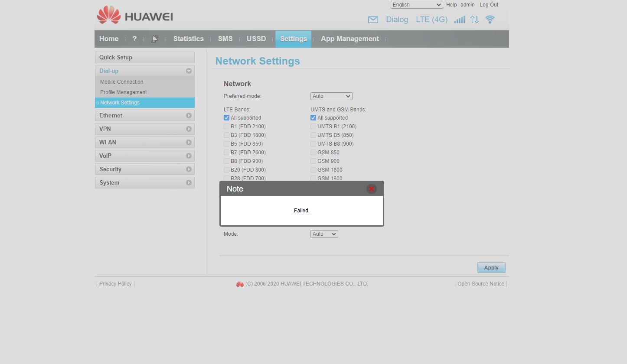The image size is (627, 364).
Task: Click the Network Settings page heading
Action: pyautogui.click(x=258, y=61)
